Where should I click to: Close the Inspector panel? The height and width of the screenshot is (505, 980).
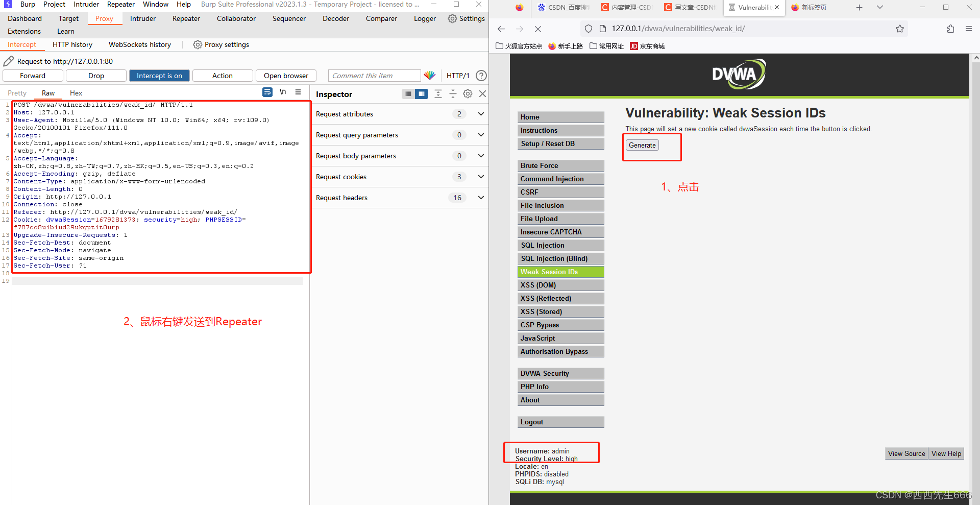click(x=482, y=94)
